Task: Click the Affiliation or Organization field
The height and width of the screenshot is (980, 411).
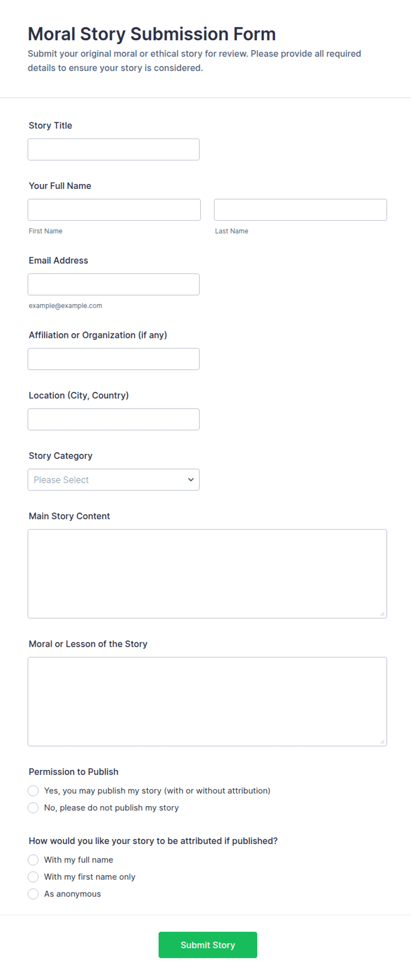Action: pos(114,359)
